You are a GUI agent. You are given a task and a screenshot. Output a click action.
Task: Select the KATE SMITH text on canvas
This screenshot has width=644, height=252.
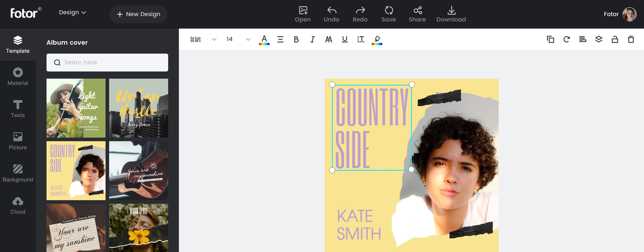(358, 225)
